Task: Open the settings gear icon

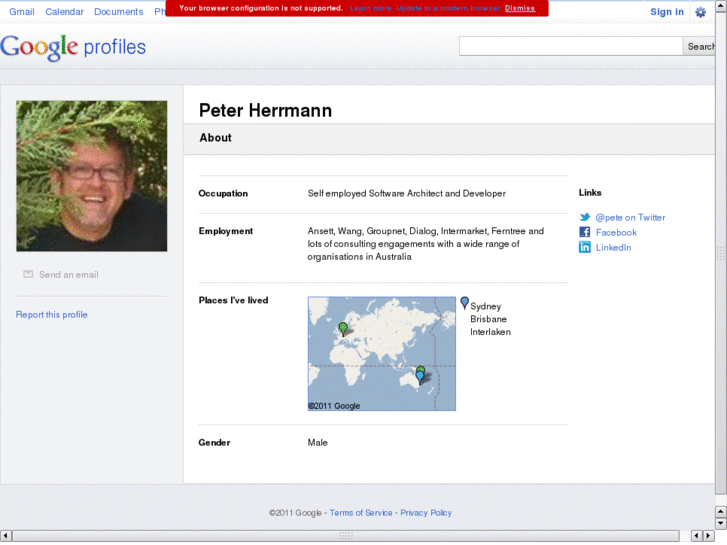Action: [x=700, y=12]
